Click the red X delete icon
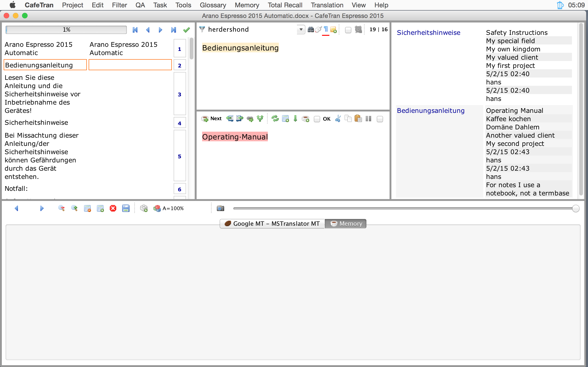 [113, 208]
